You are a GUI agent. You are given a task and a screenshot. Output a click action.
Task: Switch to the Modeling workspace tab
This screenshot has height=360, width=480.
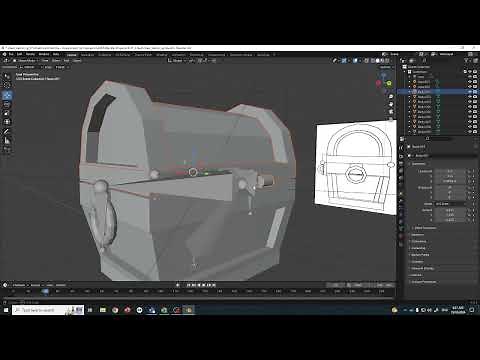88,55
